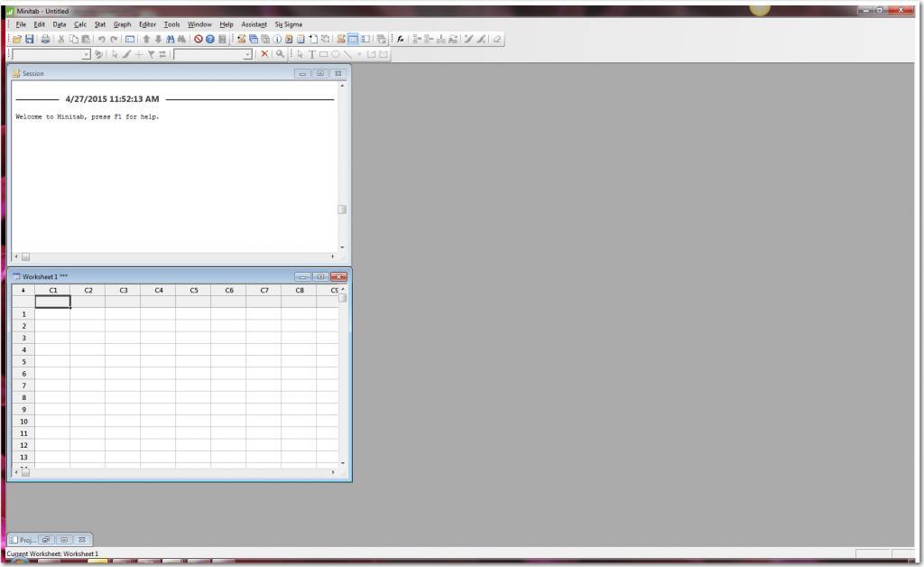This screenshot has width=924, height=567.
Task: Select the ellipse drawing tool
Action: point(336,54)
